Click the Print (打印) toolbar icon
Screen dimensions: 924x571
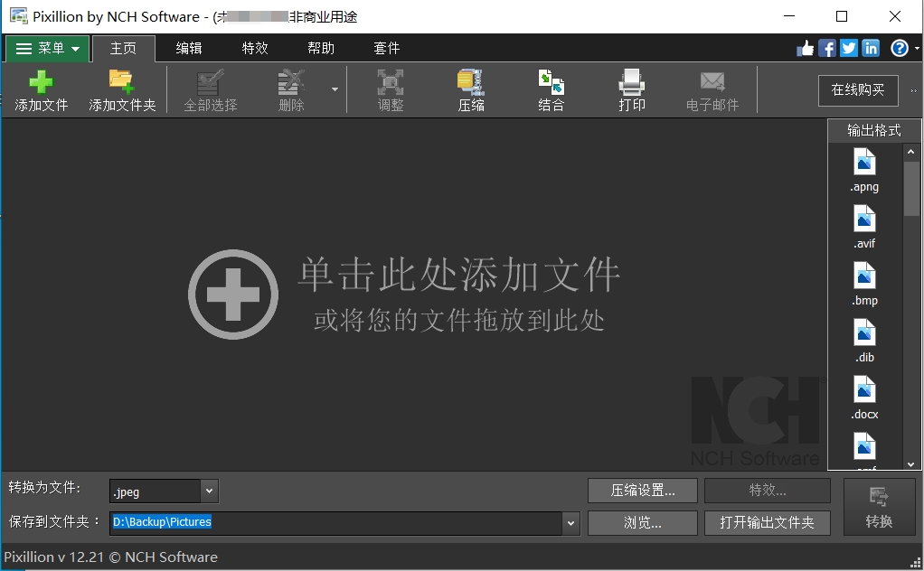coord(631,82)
